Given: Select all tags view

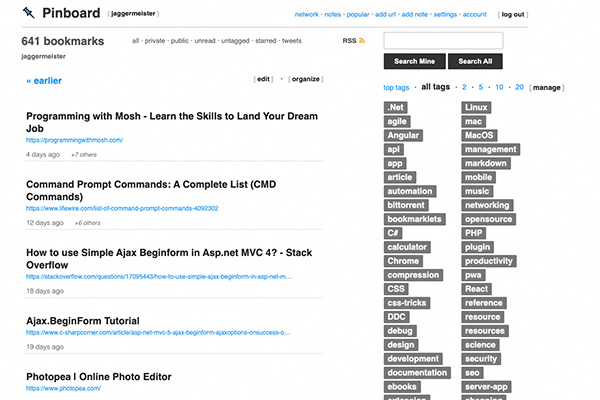Looking at the screenshot, I should coord(435,87).
